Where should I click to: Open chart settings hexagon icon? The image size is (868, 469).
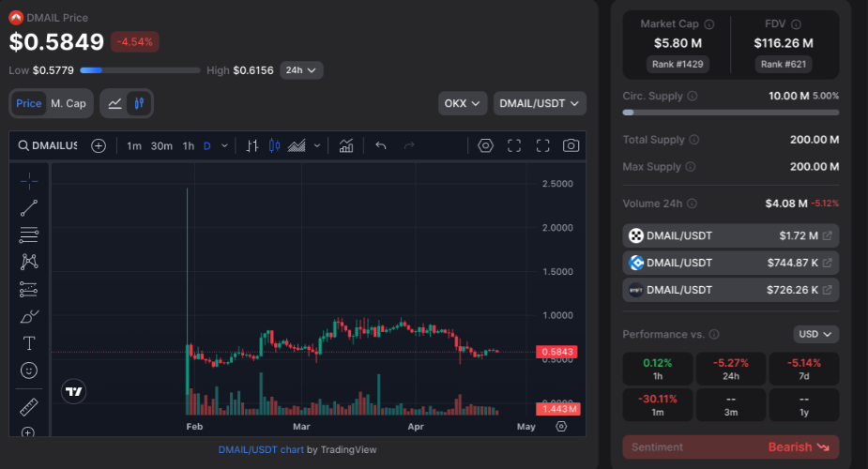tap(485, 145)
